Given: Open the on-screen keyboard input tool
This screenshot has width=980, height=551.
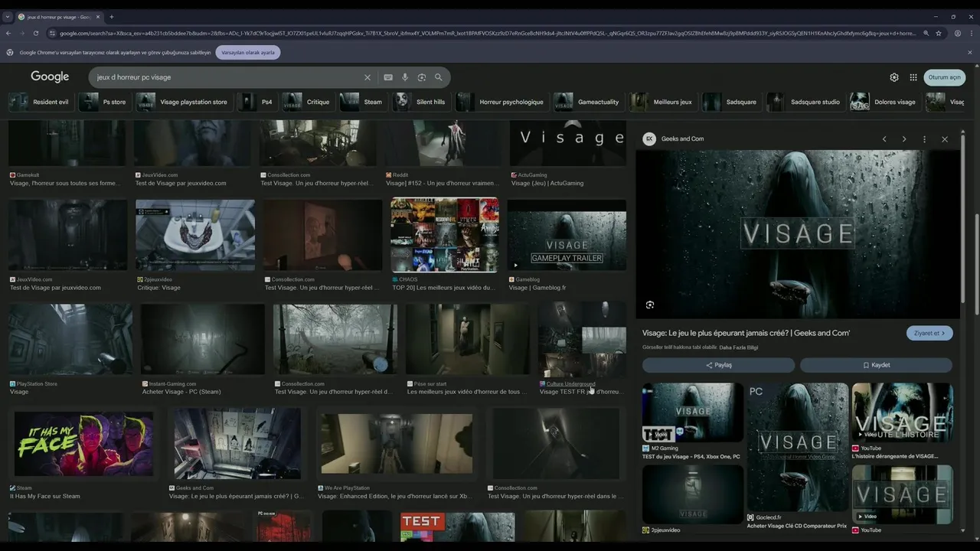Looking at the screenshot, I should [x=388, y=77].
